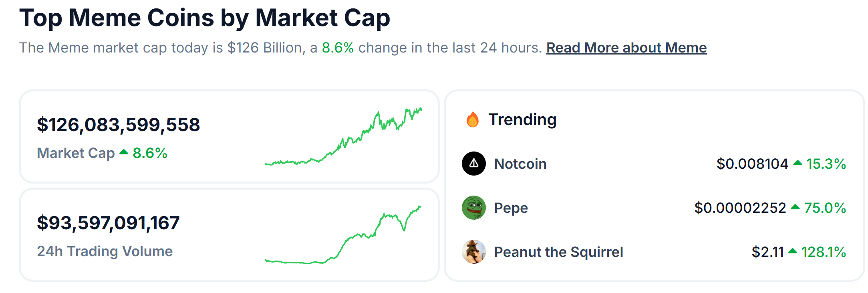Screen dimensions: 868x293
Task: Click the up-arrow beside Notcoin's 15.3%
Action: pyautogui.click(x=798, y=163)
